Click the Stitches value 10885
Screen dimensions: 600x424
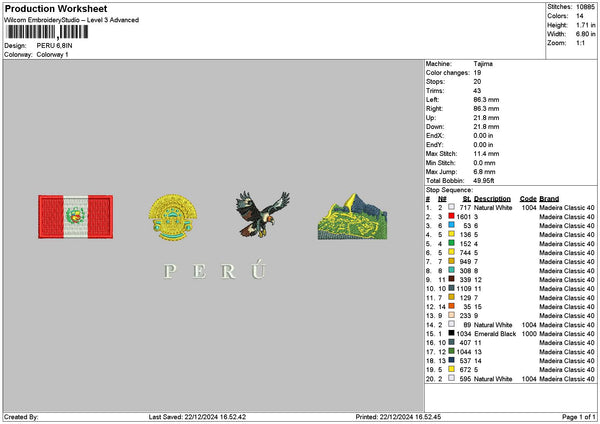click(x=585, y=7)
